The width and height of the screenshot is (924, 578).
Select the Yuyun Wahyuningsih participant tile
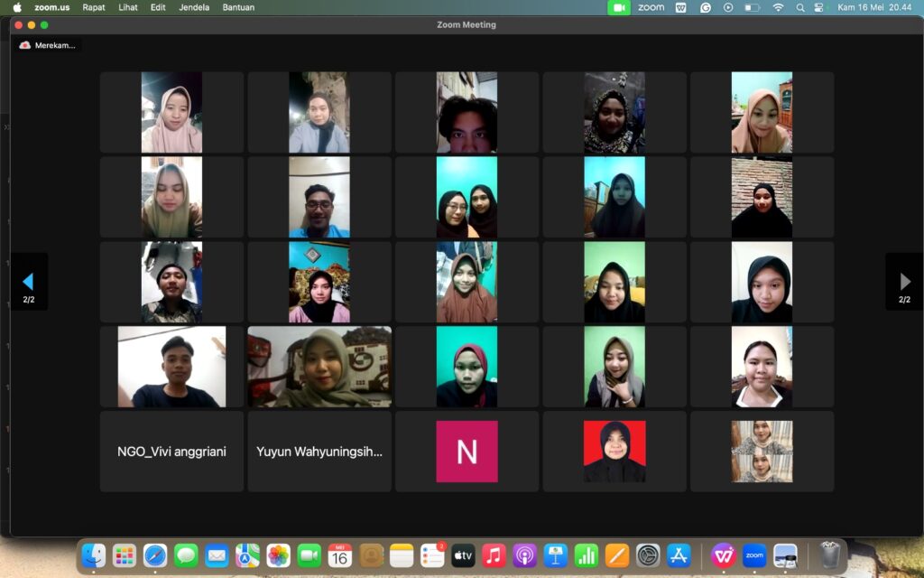coord(319,452)
